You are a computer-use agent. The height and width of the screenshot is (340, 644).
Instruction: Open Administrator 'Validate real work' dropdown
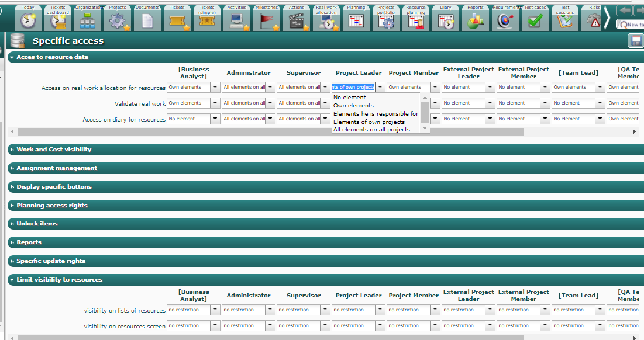[270, 103]
